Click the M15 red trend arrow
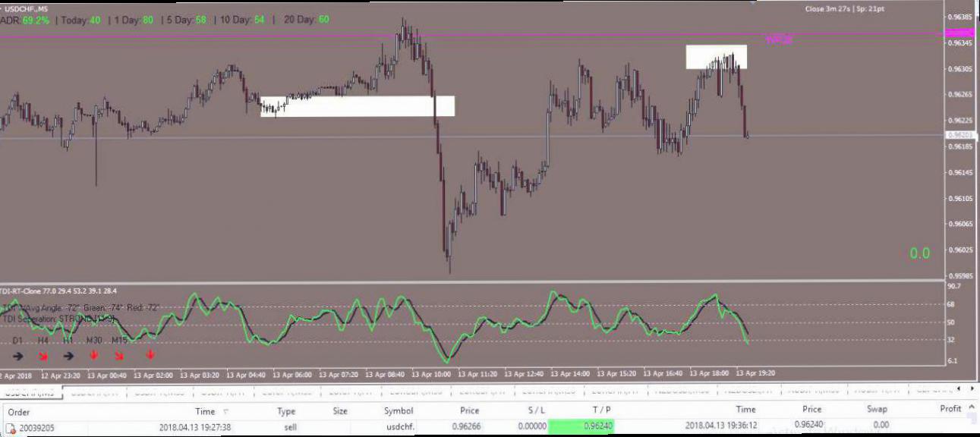980x437 pixels. pyautogui.click(x=119, y=355)
